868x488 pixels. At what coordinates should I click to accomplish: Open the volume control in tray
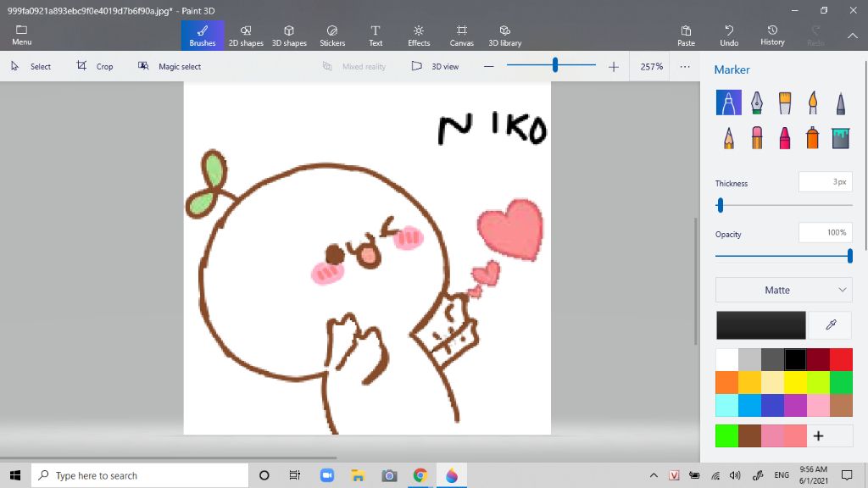735,475
